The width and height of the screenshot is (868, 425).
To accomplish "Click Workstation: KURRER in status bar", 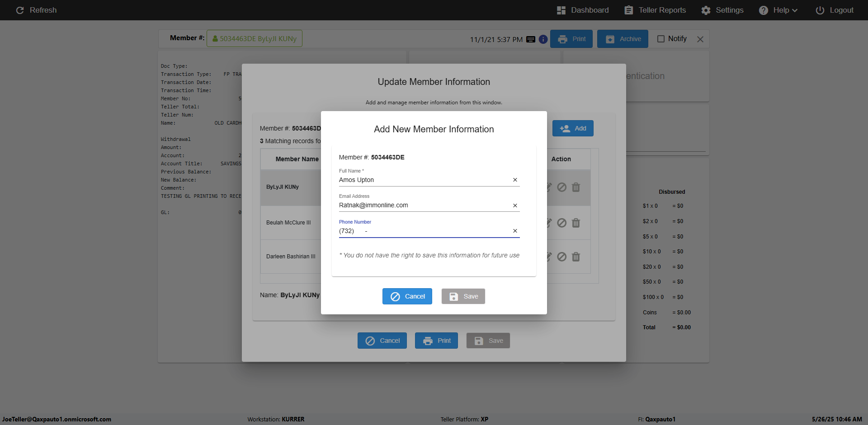I will tap(276, 419).
